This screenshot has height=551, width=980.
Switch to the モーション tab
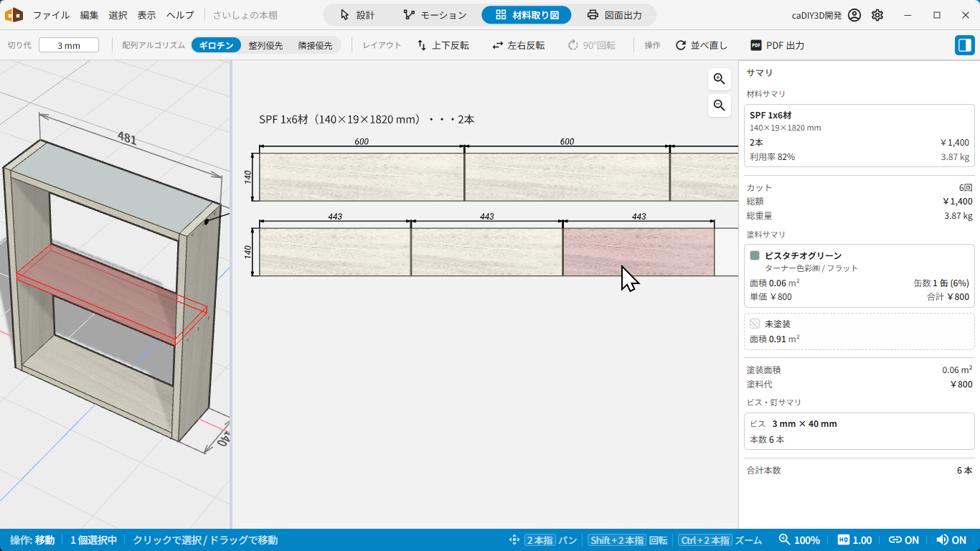pyautogui.click(x=435, y=15)
